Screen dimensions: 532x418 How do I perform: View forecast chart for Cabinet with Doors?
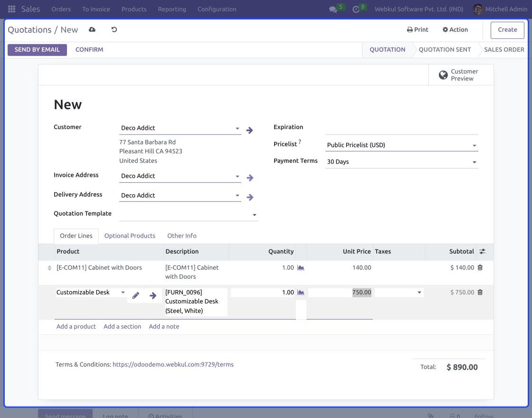coord(301,268)
